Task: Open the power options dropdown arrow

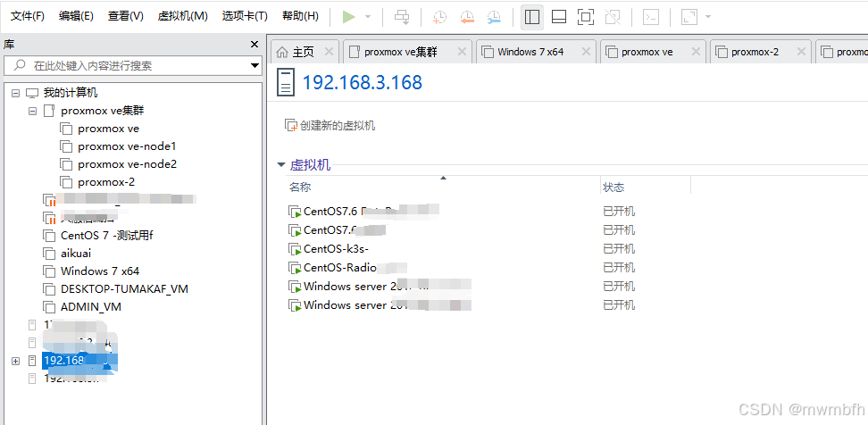Action: click(x=368, y=17)
